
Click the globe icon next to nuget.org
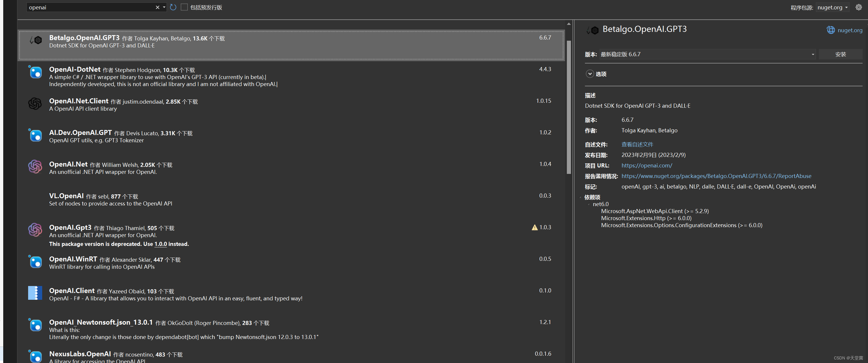[x=831, y=30]
